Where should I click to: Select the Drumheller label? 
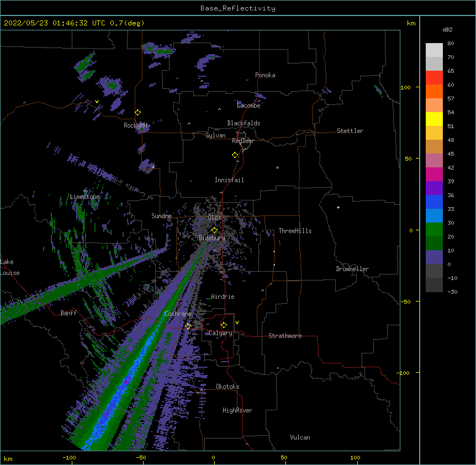352,269
